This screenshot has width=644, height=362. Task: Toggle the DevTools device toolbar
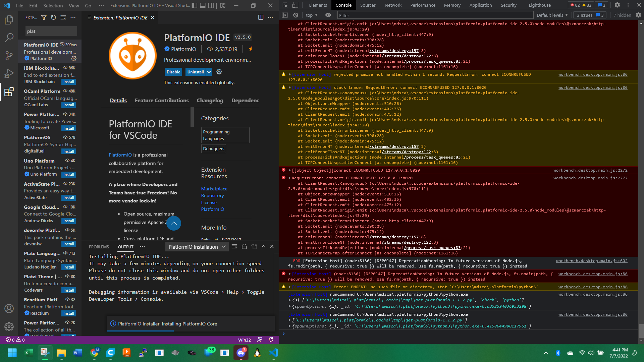(x=295, y=5)
